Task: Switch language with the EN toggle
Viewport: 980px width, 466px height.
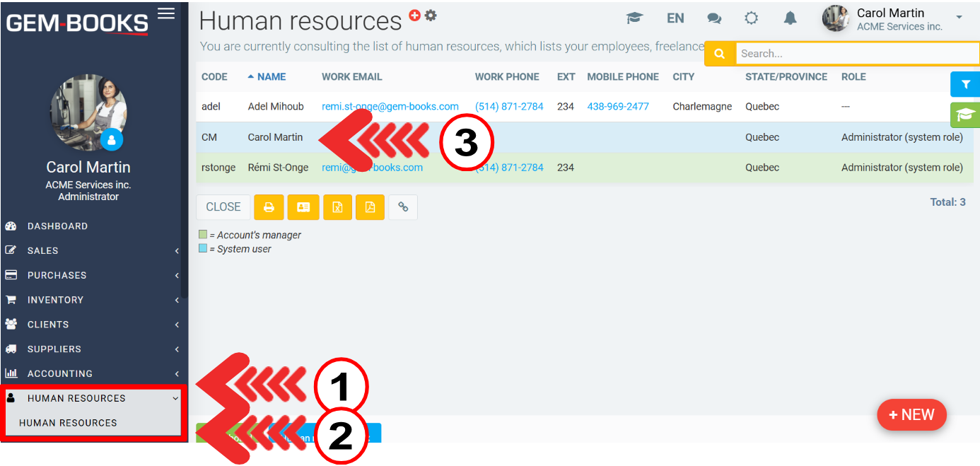Action: point(675,18)
